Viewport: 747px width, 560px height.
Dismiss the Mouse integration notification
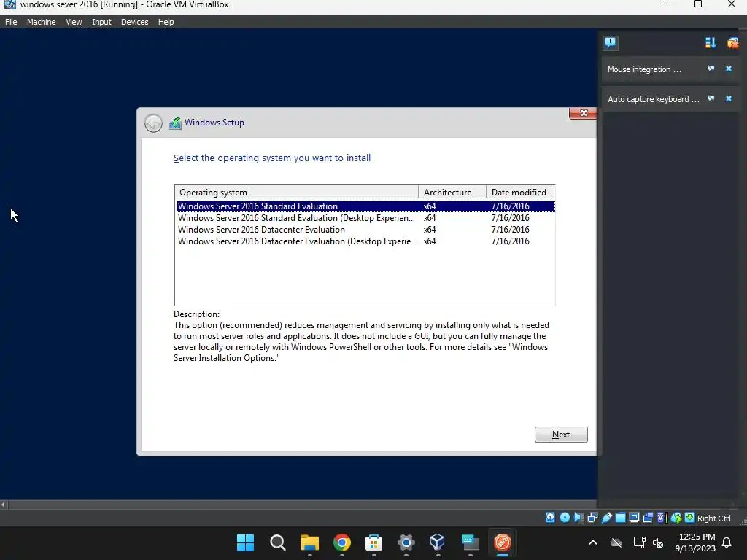coord(729,69)
